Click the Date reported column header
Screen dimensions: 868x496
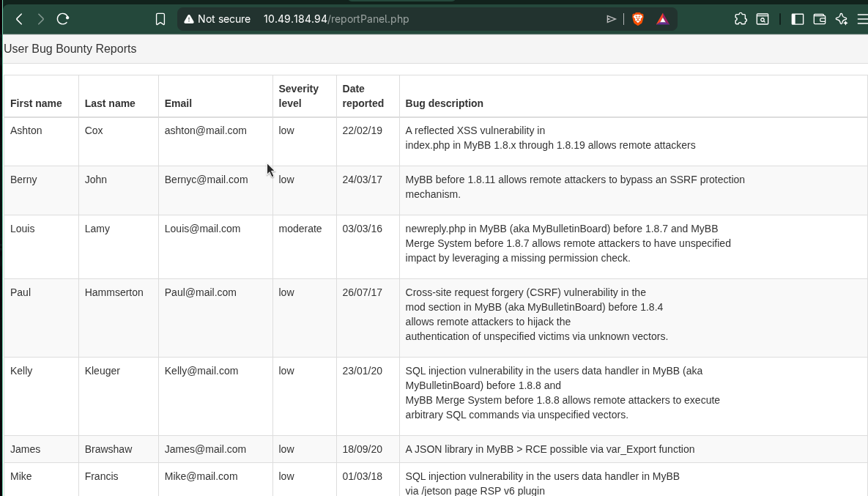363,96
